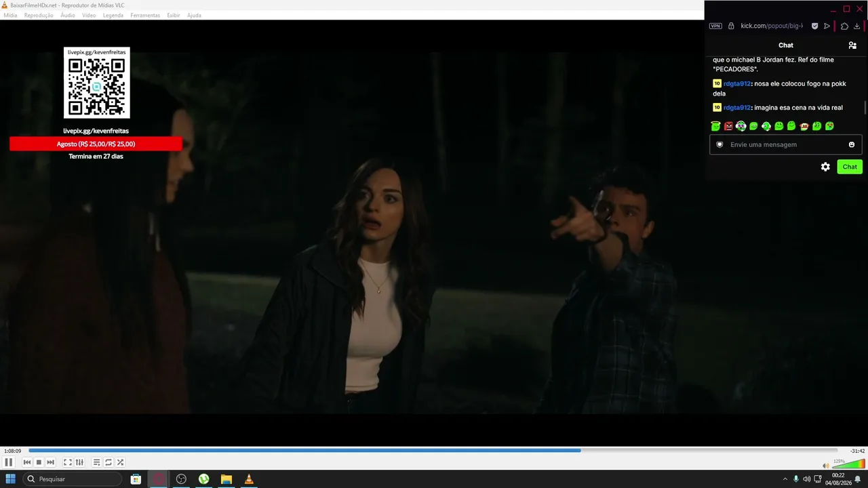Click the site lock icon beside kick.com

731,26
